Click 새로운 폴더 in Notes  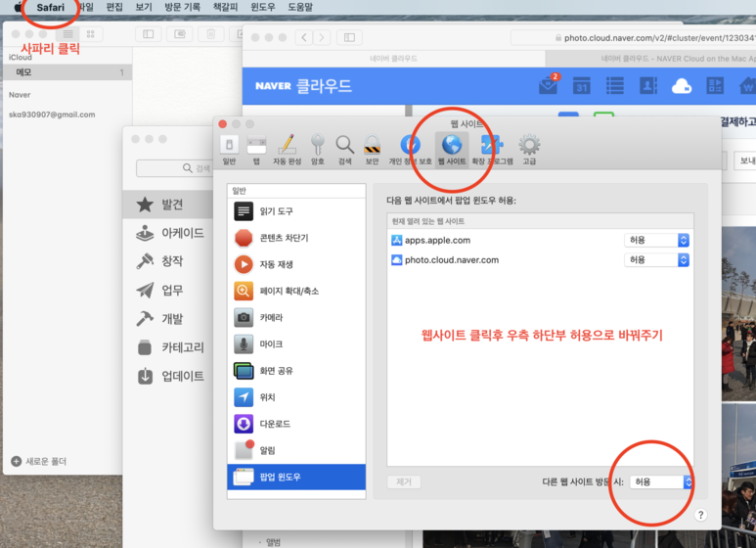point(38,461)
